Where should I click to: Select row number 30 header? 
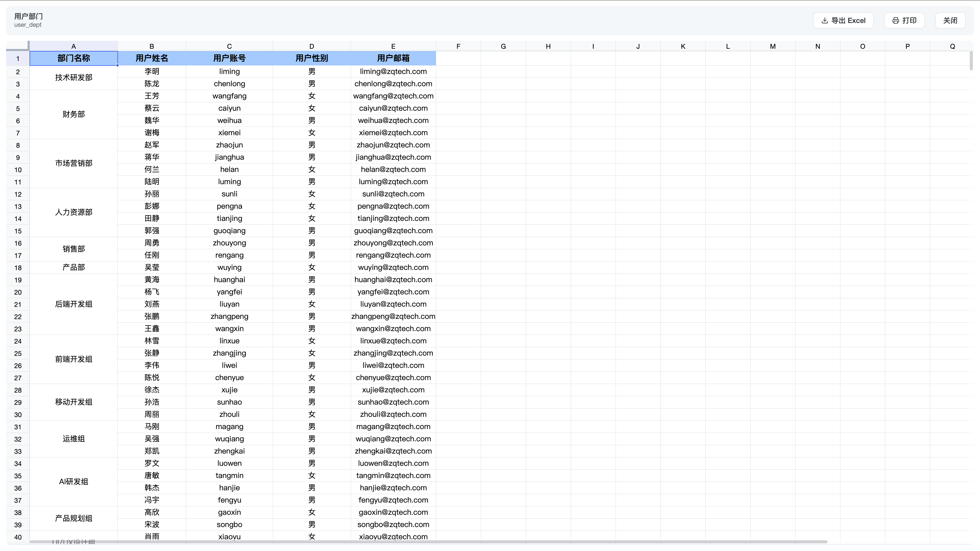coord(18,415)
